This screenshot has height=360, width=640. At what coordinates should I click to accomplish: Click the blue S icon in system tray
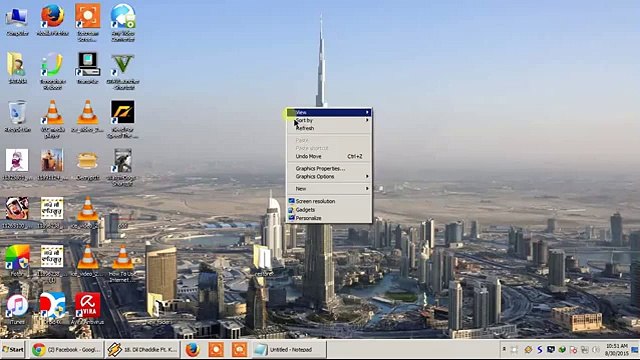(x=540, y=349)
